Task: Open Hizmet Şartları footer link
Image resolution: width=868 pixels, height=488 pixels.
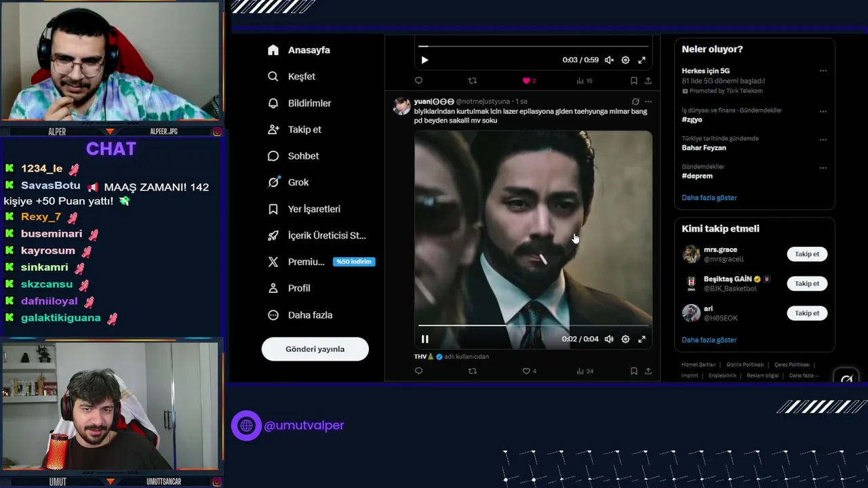Action: (x=698, y=365)
